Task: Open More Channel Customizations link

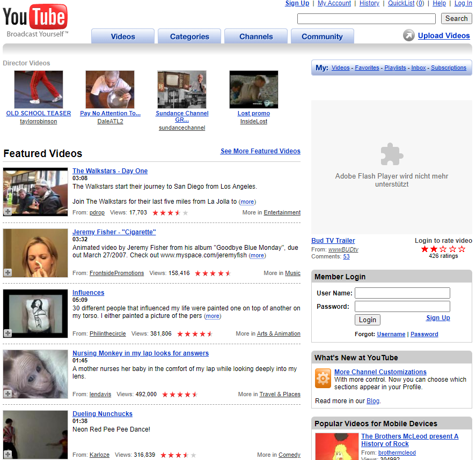Action: click(380, 372)
